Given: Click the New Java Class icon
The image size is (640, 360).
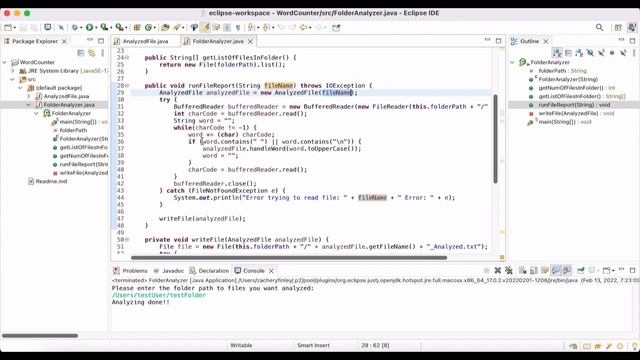Looking at the screenshot, I should pyautogui.click(x=149, y=27).
